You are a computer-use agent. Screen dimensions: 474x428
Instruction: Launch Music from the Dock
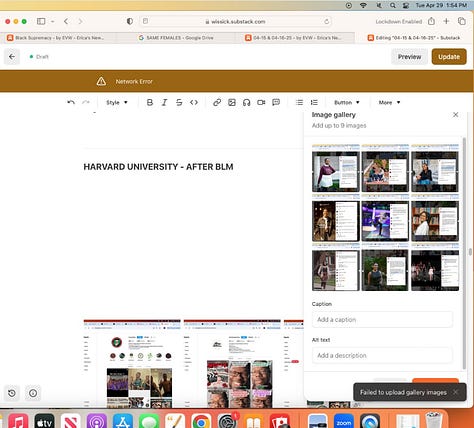18,421
